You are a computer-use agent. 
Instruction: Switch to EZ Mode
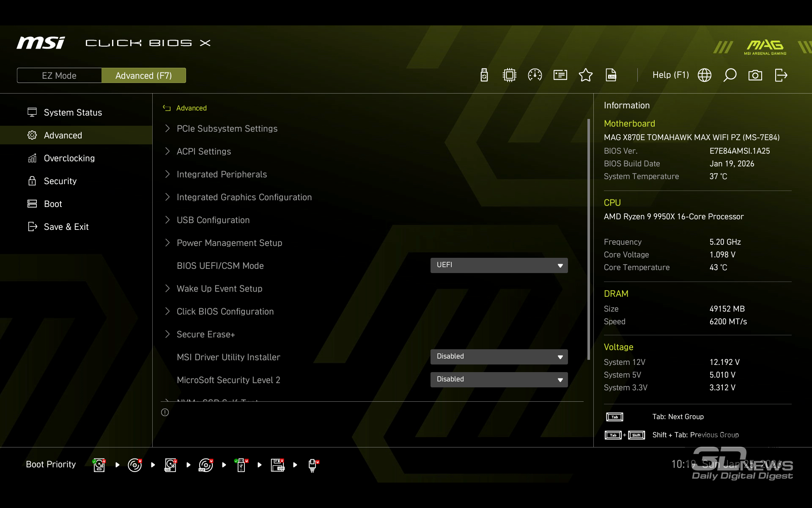pos(59,75)
